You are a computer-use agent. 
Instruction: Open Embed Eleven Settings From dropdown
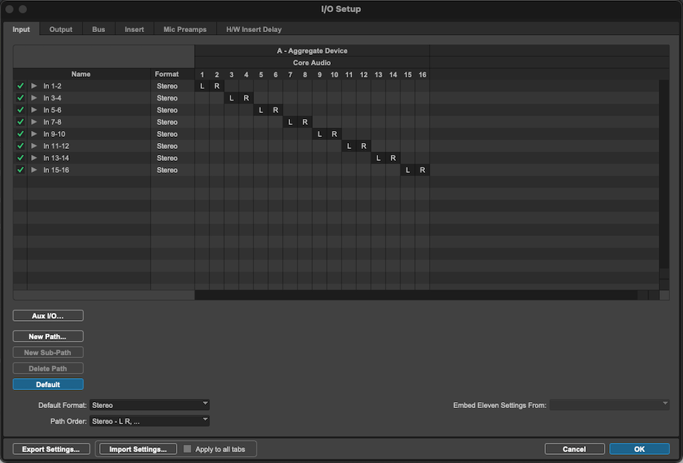click(x=608, y=405)
